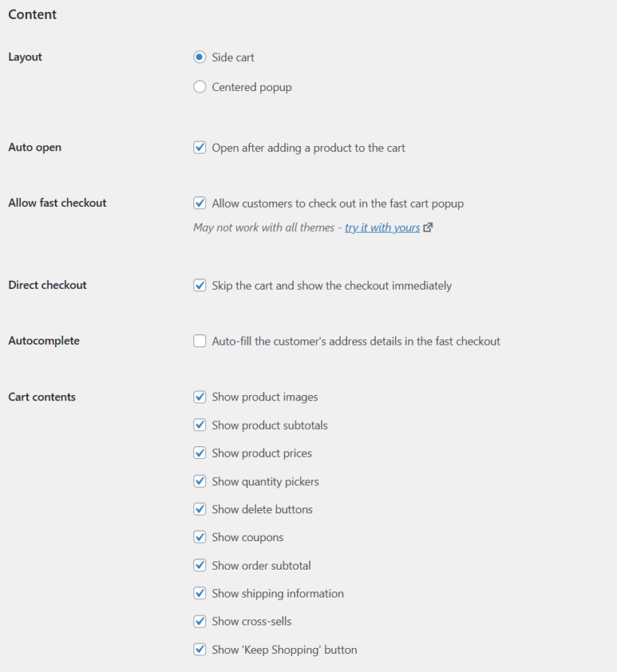Uncheck 'Show product images'
The image size is (617, 672).
[x=199, y=397]
